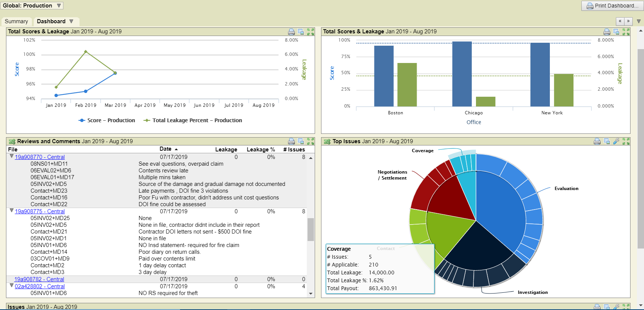
Task: Open Top Issues settings wrench
Action: tap(616, 141)
